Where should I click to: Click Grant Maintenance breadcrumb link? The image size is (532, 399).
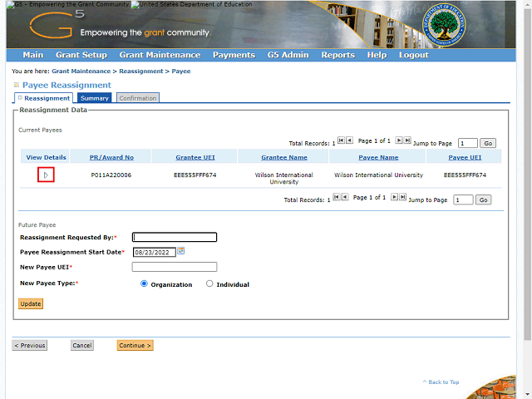[x=81, y=71]
